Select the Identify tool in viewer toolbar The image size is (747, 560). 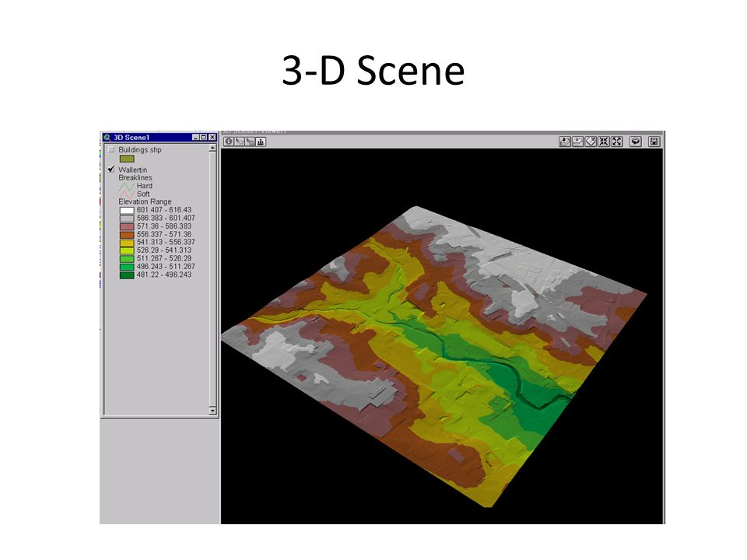tap(229, 142)
